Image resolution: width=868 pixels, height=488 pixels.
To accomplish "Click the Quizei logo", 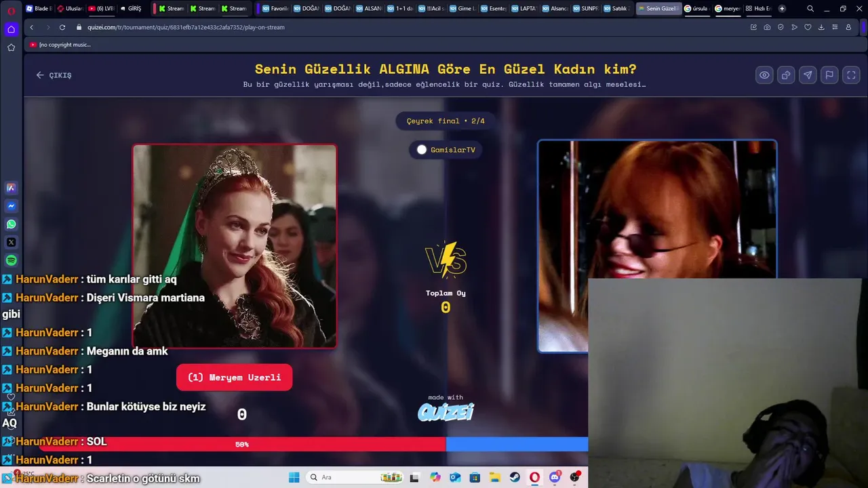I will [x=446, y=412].
